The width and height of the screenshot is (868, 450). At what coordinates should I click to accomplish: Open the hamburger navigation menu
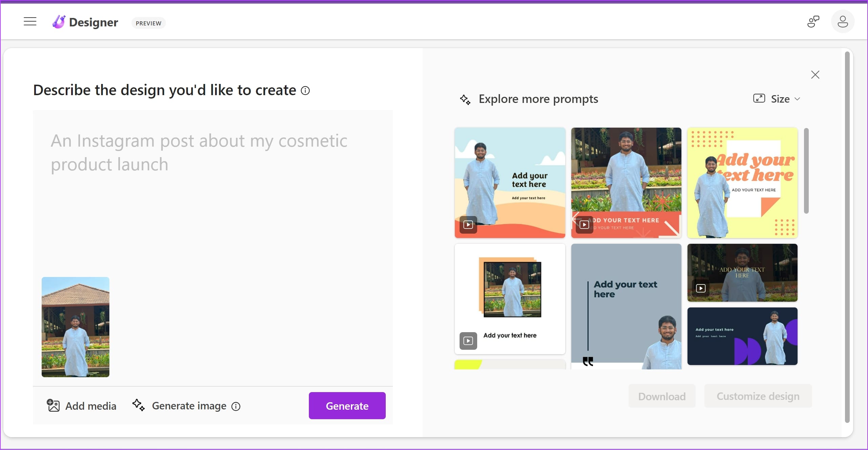click(30, 22)
